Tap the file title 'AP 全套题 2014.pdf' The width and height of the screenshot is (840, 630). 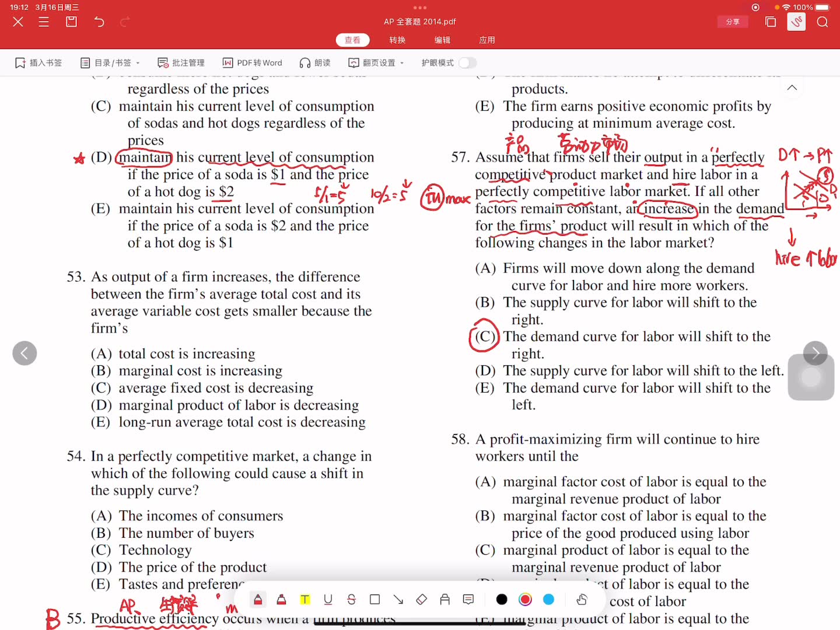[x=420, y=22]
